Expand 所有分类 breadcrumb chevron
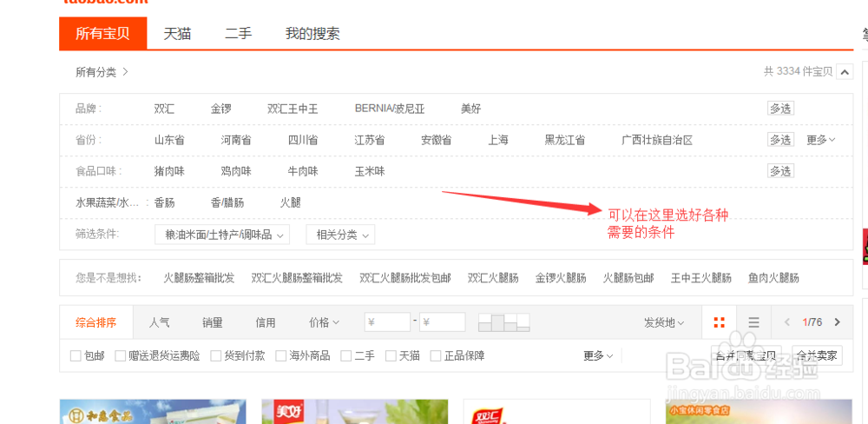 click(x=125, y=71)
